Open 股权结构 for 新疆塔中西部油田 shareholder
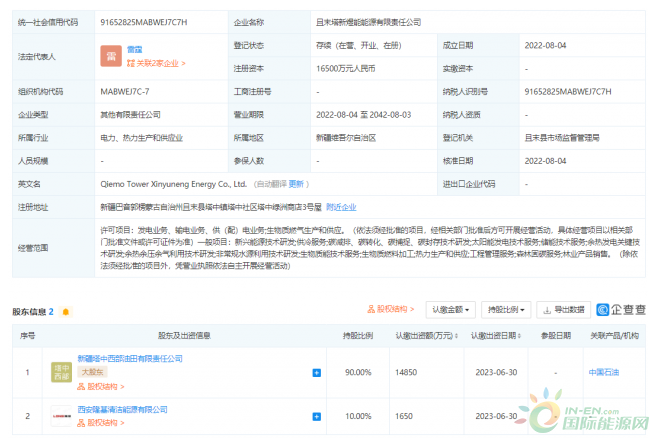Screen dimensions: 654x438 101,387
